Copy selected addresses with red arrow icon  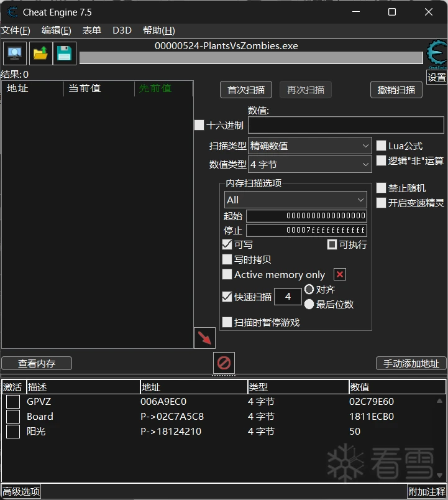204,338
